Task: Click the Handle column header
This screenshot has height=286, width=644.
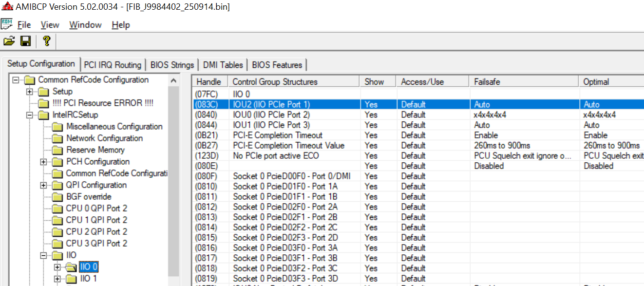Action: point(210,82)
